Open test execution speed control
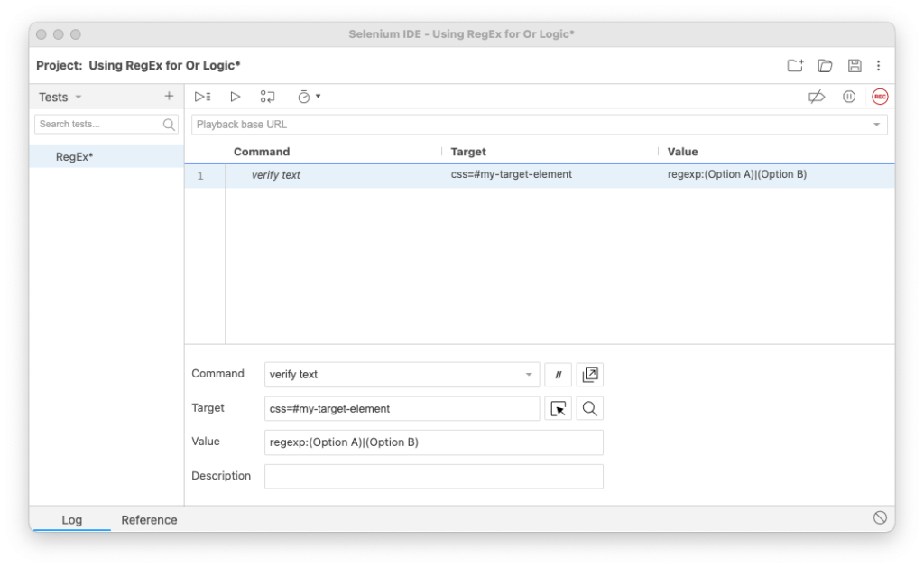 coord(309,97)
